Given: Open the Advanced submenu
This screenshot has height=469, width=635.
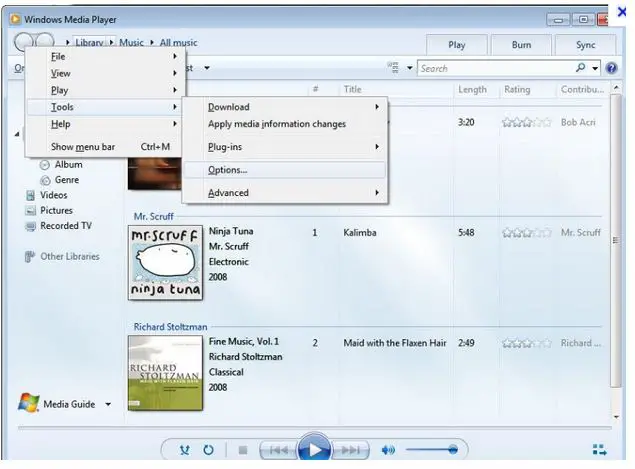Looking at the screenshot, I should tap(284, 193).
